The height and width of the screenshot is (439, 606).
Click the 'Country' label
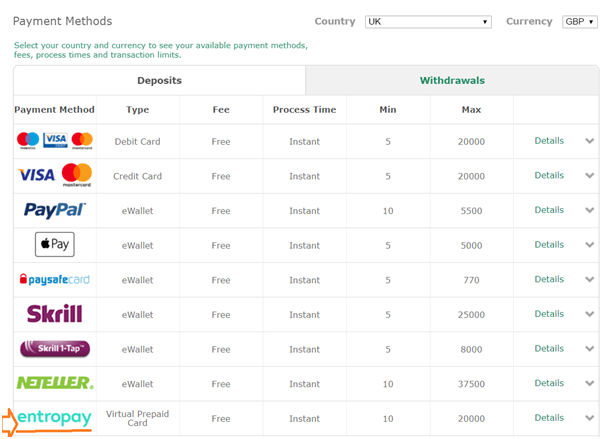point(335,22)
